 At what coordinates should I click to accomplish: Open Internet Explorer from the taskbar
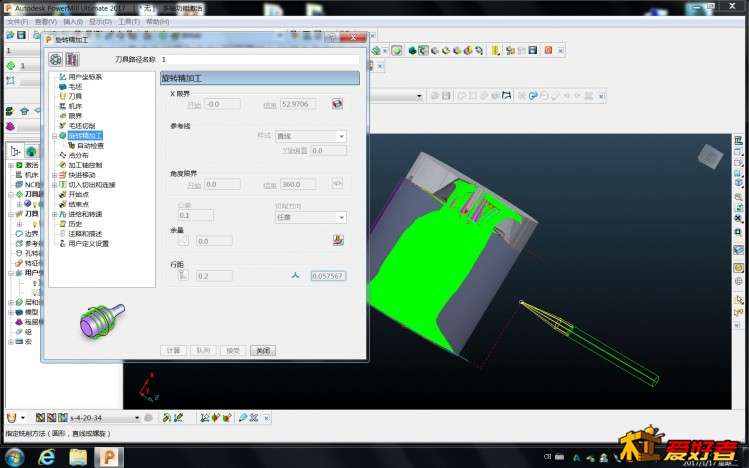pyautogui.click(x=46, y=457)
